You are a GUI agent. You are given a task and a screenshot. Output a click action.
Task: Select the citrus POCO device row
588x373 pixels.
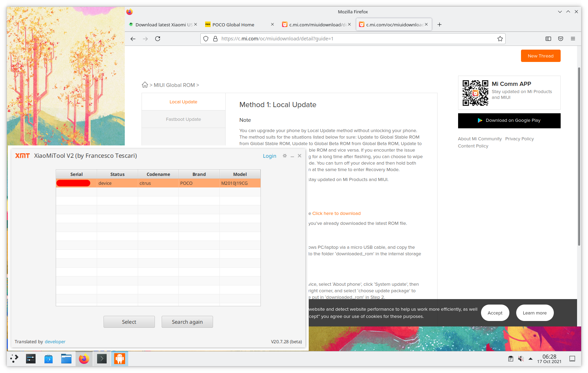pos(158,183)
